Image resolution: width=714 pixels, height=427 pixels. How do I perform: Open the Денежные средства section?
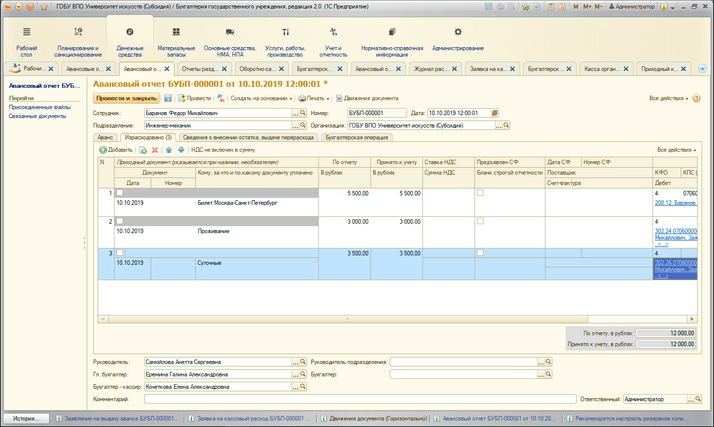129,40
